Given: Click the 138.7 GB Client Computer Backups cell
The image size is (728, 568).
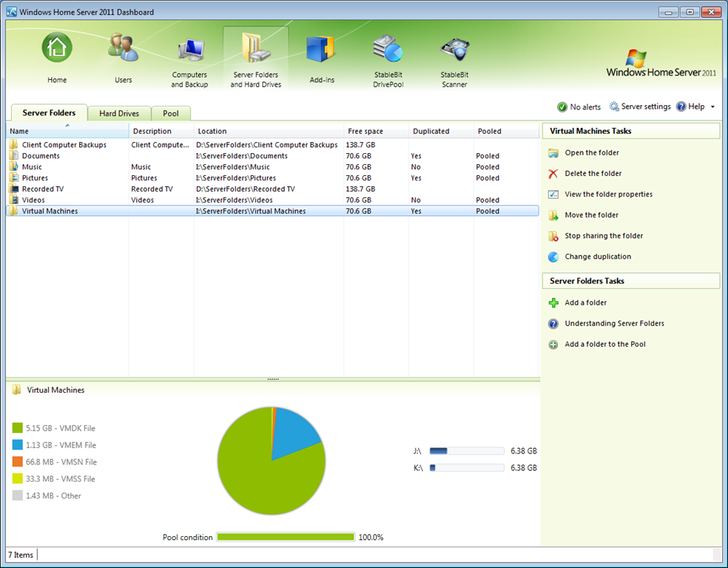Looking at the screenshot, I should 360,145.
